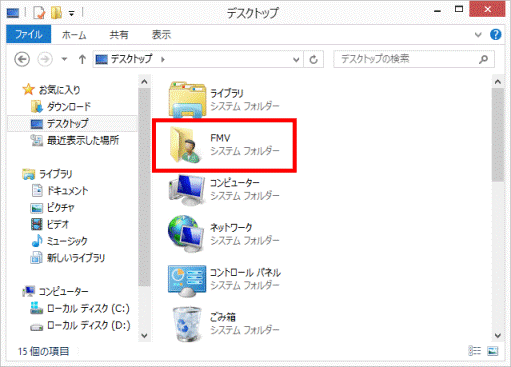
Task: Click the ネットワーク name text
Action: click(x=231, y=228)
